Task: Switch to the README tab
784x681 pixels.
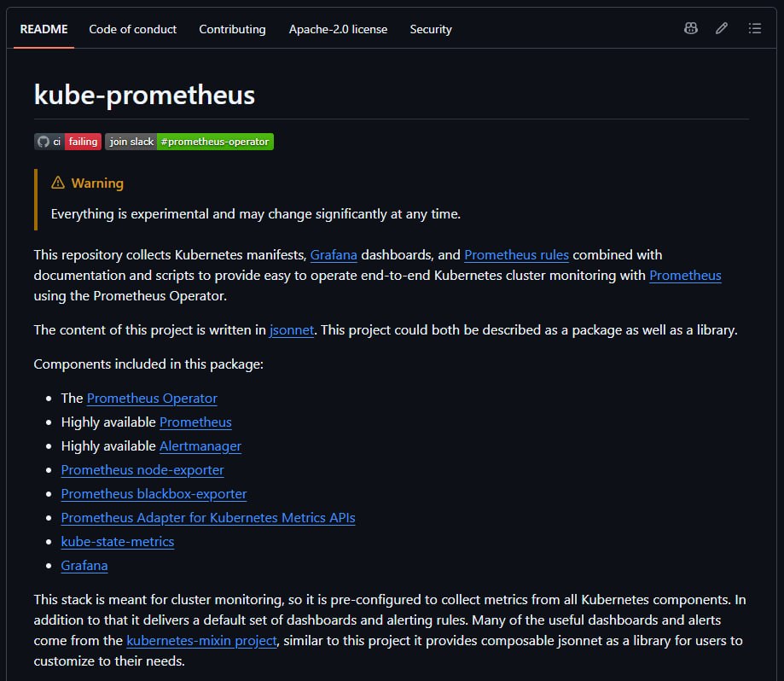Action: click(44, 29)
